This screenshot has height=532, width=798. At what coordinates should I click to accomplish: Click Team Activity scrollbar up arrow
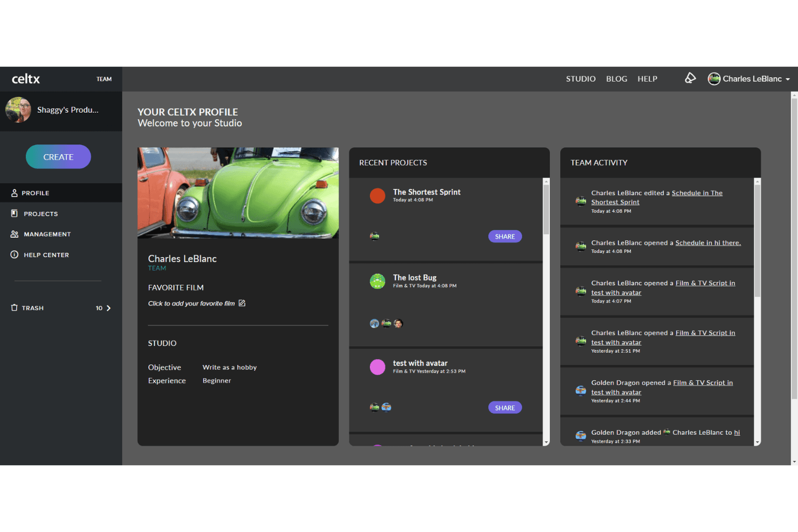pyautogui.click(x=758, y=182)
